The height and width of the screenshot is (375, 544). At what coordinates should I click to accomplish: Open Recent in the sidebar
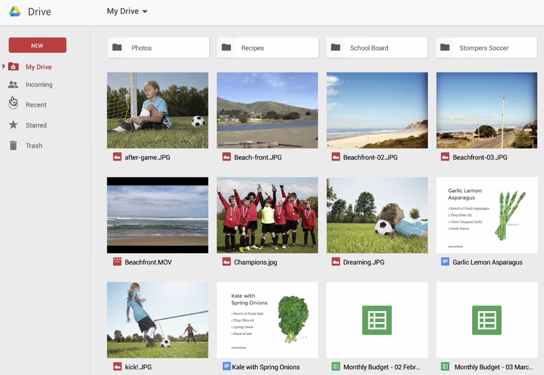(x=36, y=104)
